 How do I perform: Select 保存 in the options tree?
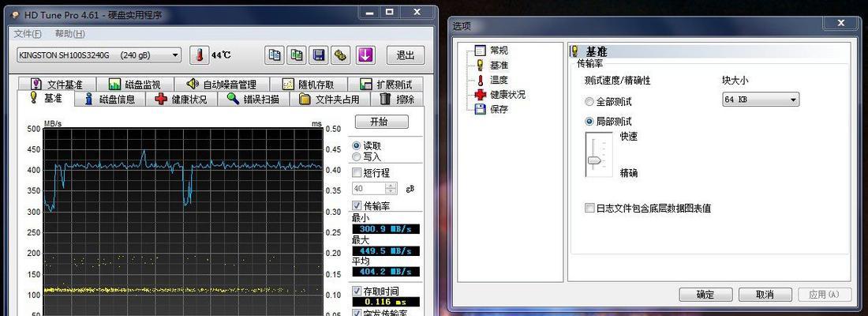point(499,109)
